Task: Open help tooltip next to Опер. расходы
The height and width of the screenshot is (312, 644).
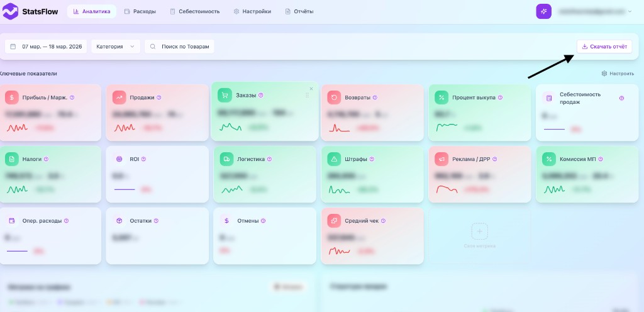Action: [x=66, y=220]
